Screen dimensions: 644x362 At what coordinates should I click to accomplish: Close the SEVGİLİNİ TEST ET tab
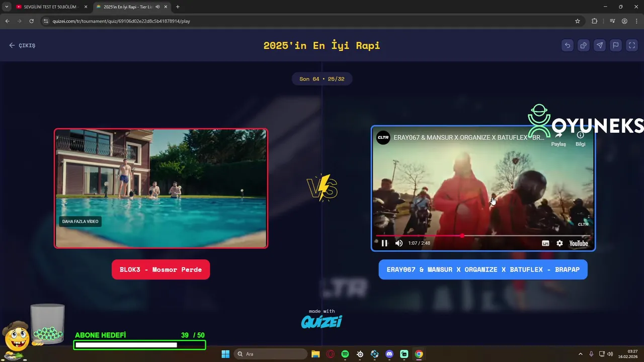(x=86, y=7)
